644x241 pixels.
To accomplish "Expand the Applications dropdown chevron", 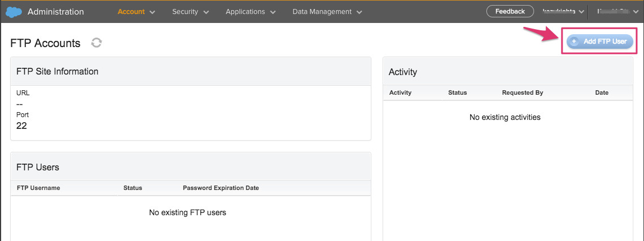I will click(x=273, y=12).
